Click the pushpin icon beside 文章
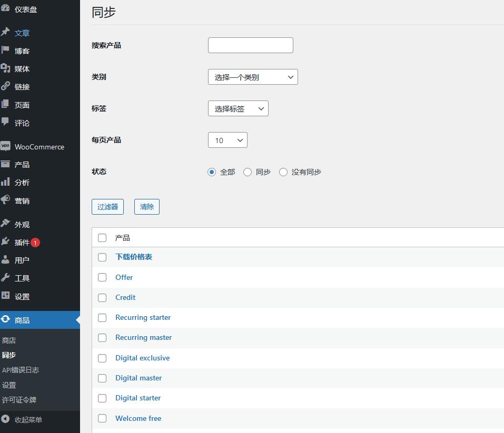Screen dimensions: 504x433 click(x=5, y=32)
